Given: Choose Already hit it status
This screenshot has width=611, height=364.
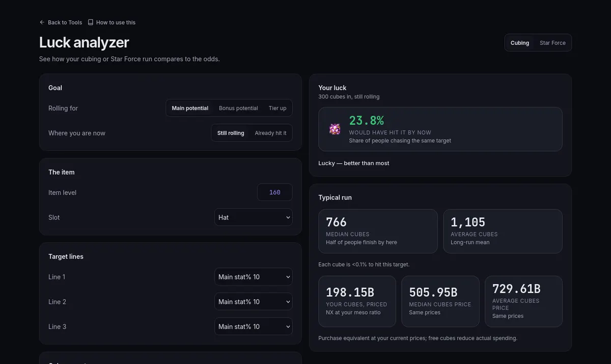Looking at the screenshot, I should point(270,133).
